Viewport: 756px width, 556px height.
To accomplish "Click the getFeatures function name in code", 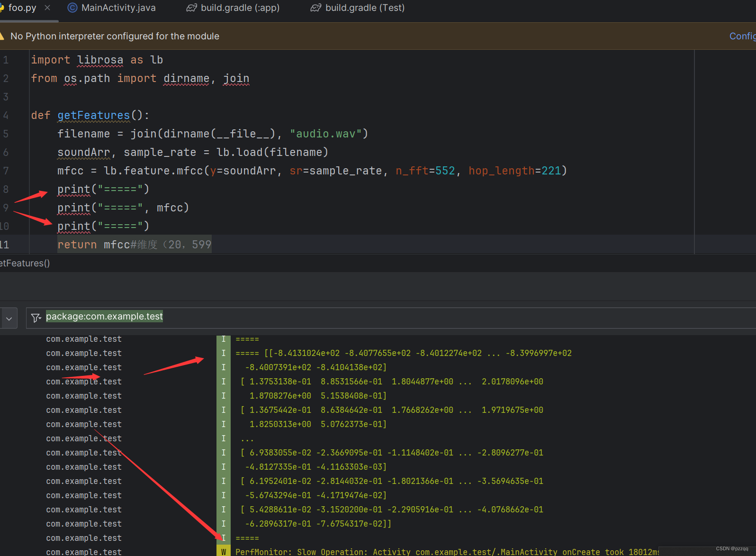I will tap(93, 115).
